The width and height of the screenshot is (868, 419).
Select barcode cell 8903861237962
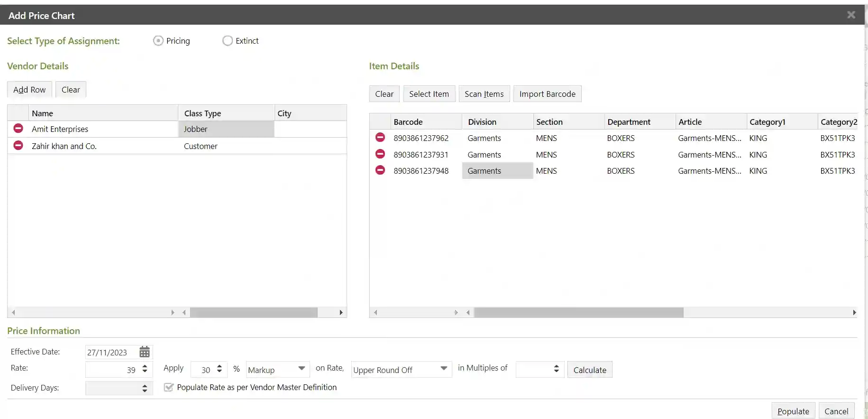click(x=426, y=138)
